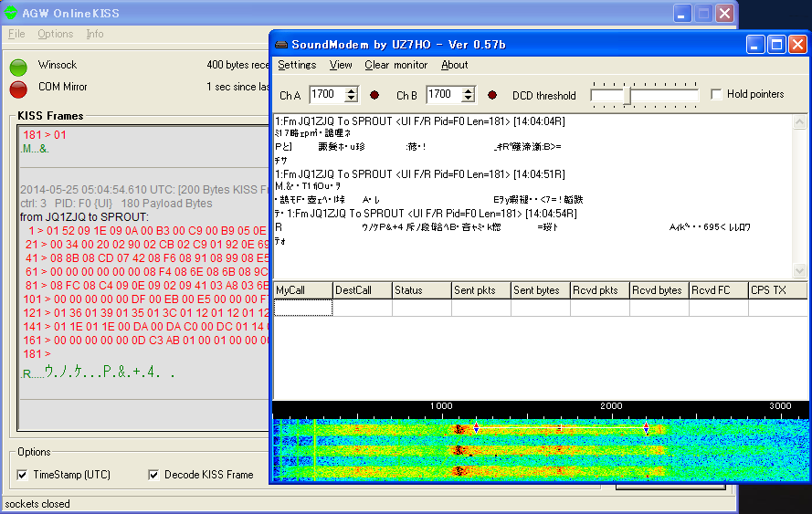Click hex row starting '81 > 08 FC'
The height and width of the screenshot is (514, 812).
147,286
